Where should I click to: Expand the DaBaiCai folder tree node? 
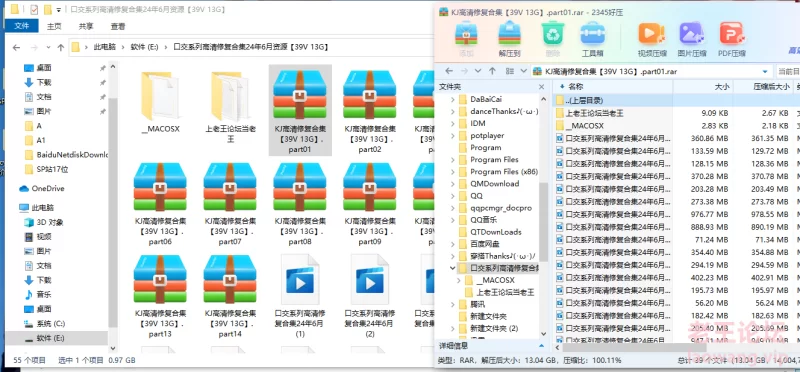(x=452, y=99)
